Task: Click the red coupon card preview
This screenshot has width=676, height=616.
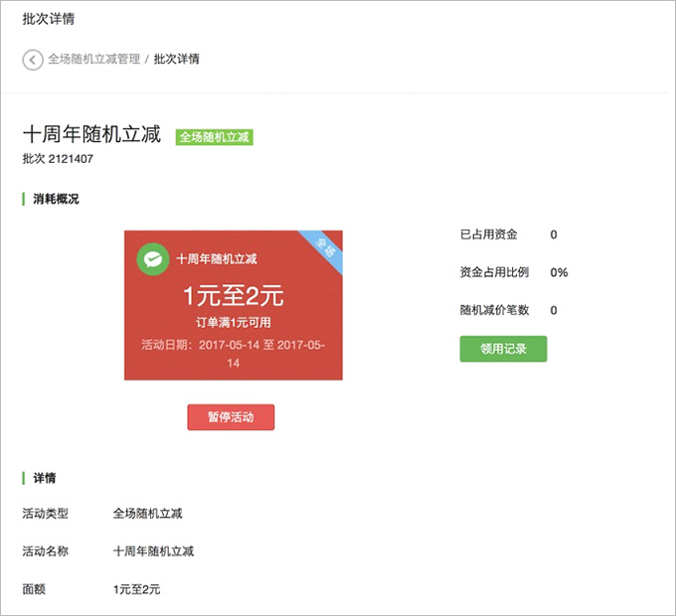Action: (234, 305)
